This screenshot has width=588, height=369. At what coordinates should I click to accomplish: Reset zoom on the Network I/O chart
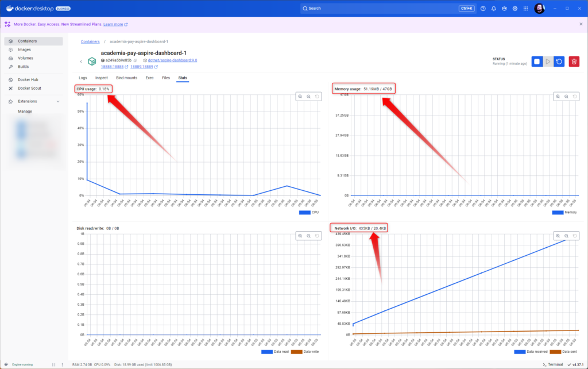[x=575, y=236]
